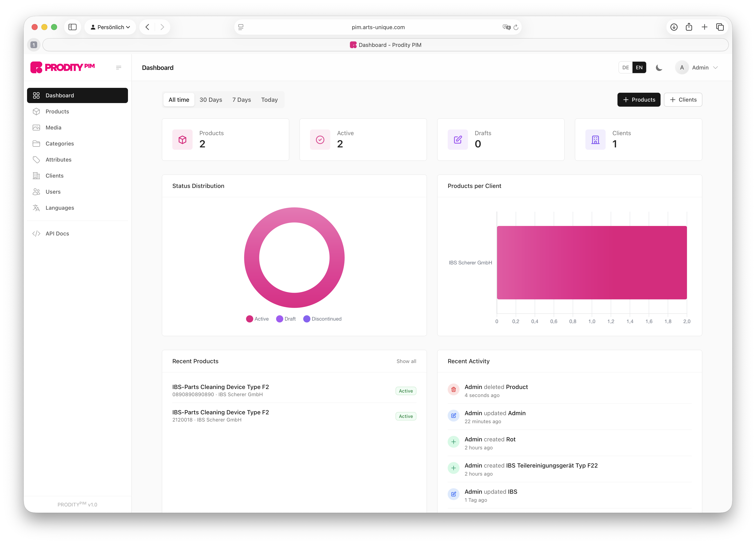
Task: Open the Persönlich profile dropdown
Action: pos(110,27)
